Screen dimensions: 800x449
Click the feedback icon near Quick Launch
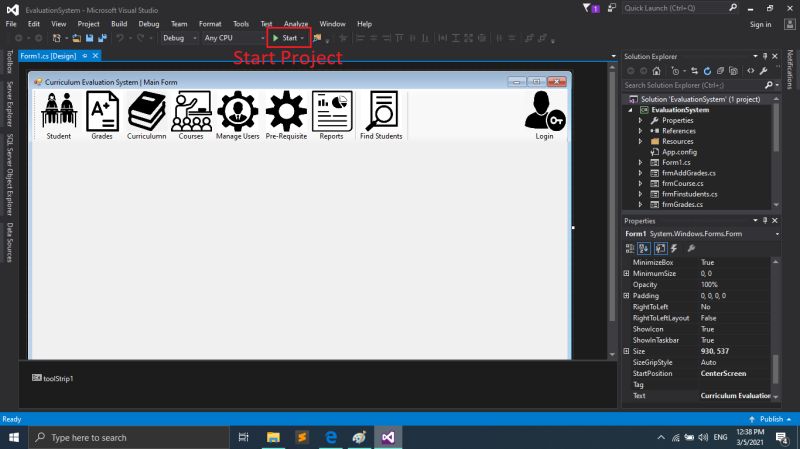(612, 8)
